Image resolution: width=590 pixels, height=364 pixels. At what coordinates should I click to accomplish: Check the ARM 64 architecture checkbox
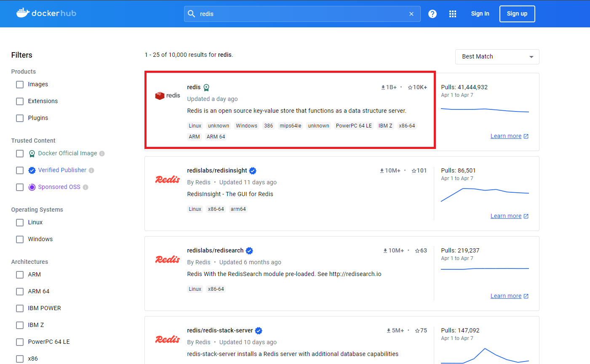coord(20,292)
